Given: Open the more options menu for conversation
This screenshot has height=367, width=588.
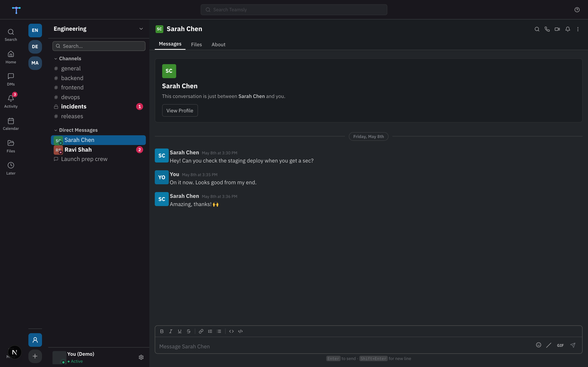Looking at the screenshot, I should coord(578,29).
